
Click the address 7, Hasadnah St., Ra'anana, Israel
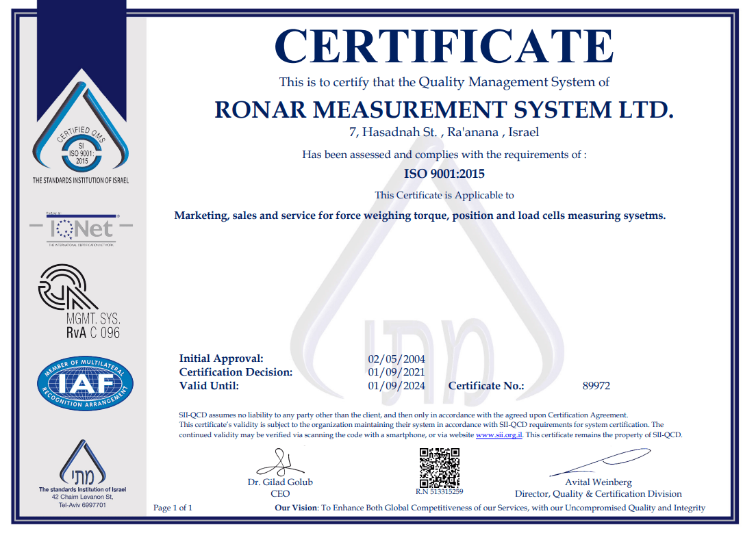[x=444, y=132]
